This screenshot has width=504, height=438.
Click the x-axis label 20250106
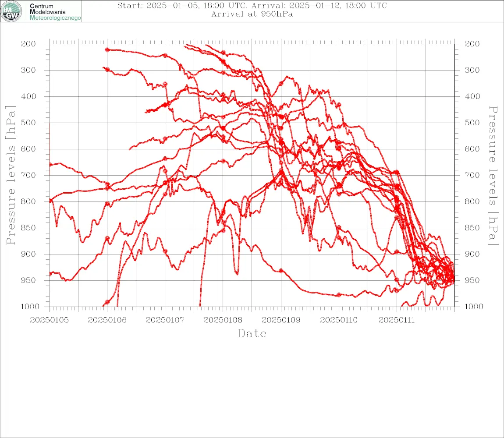coord(107,320)
